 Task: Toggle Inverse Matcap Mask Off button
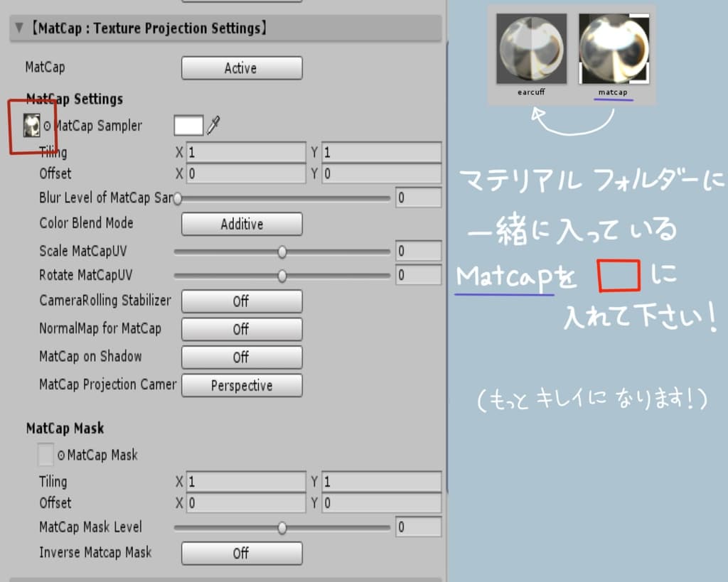[242, 554]
